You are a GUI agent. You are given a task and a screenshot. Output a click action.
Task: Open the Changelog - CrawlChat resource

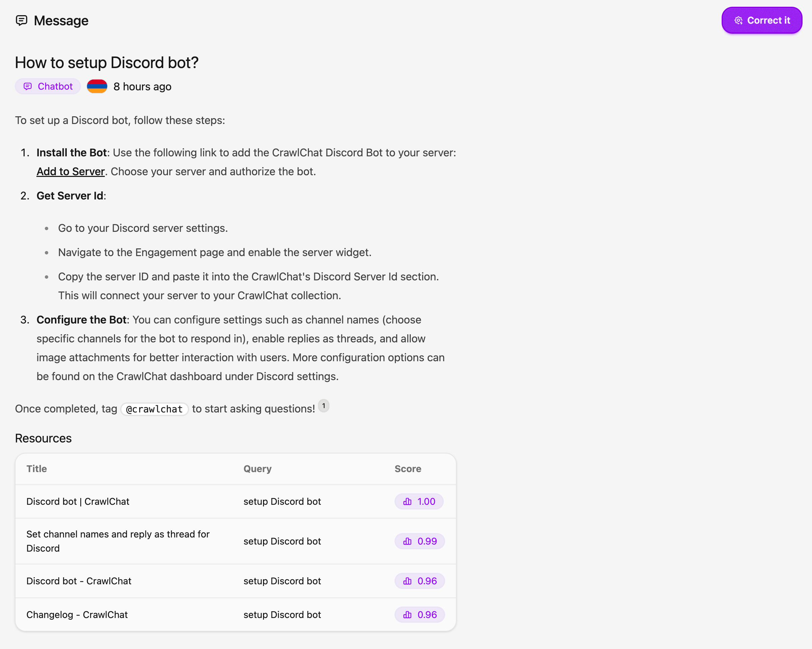pos(77,615)
